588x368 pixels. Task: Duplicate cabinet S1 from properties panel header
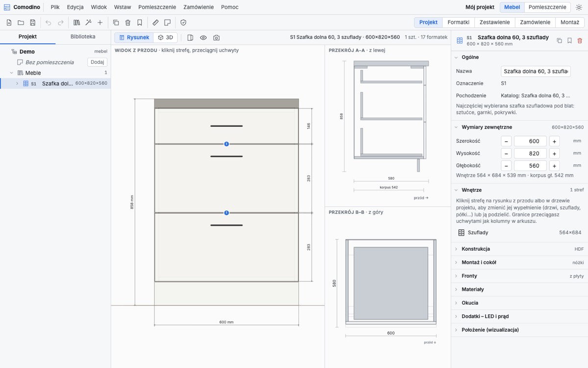tap(559, 41)
